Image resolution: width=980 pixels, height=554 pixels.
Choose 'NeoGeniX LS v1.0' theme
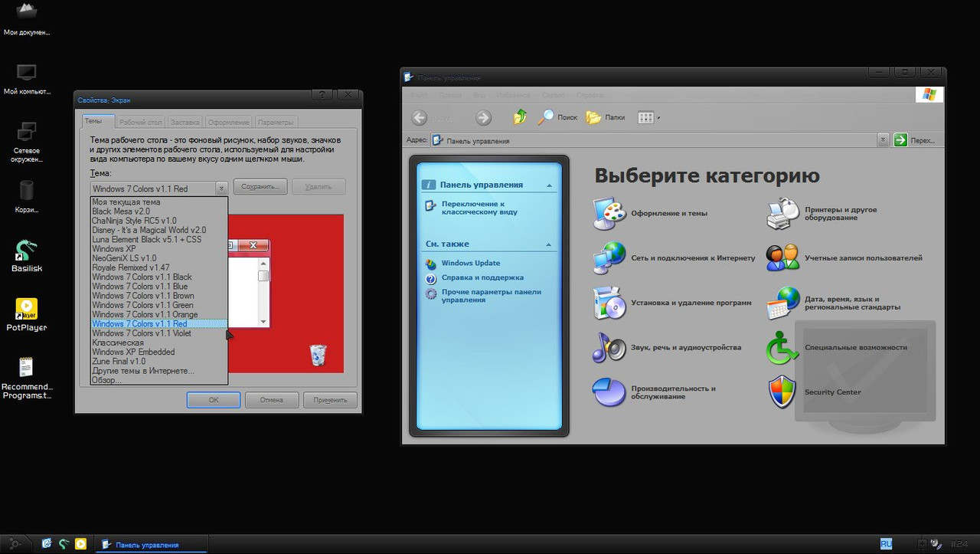(x=159, y=258)
